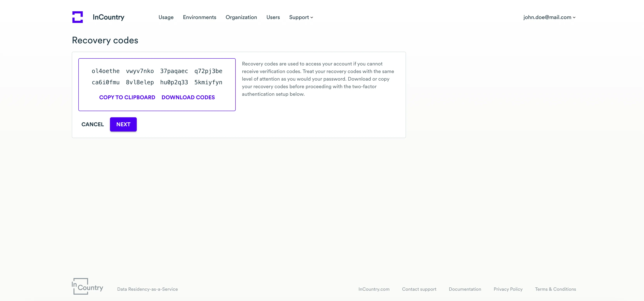This screenshot has width=644, height=301.
Task: Click COPY TO CLIPBOARD for recovery codes
Action: click(x=127, y=97)
